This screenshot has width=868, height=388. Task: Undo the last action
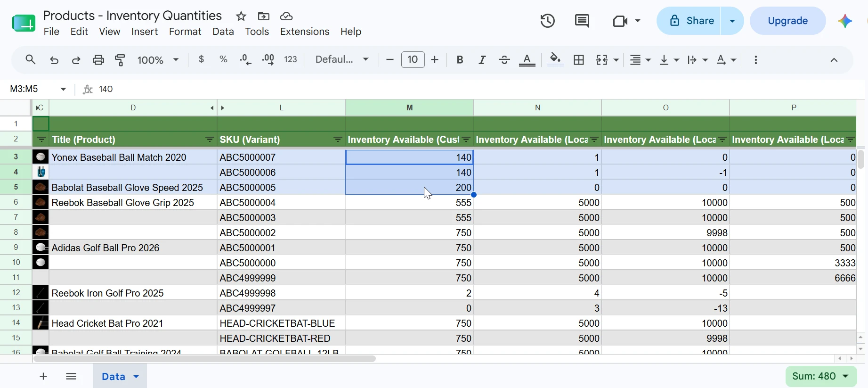pyautogui.click(x=54, y=60)
